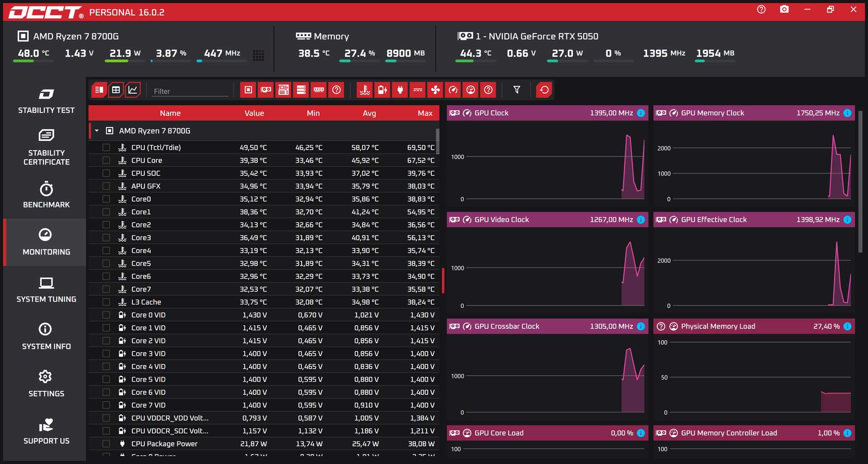Toggle the unknown hardware filter icon
The width and height of the screenshot is (868, 464).
pyautogui.click(x=336, y=90)
